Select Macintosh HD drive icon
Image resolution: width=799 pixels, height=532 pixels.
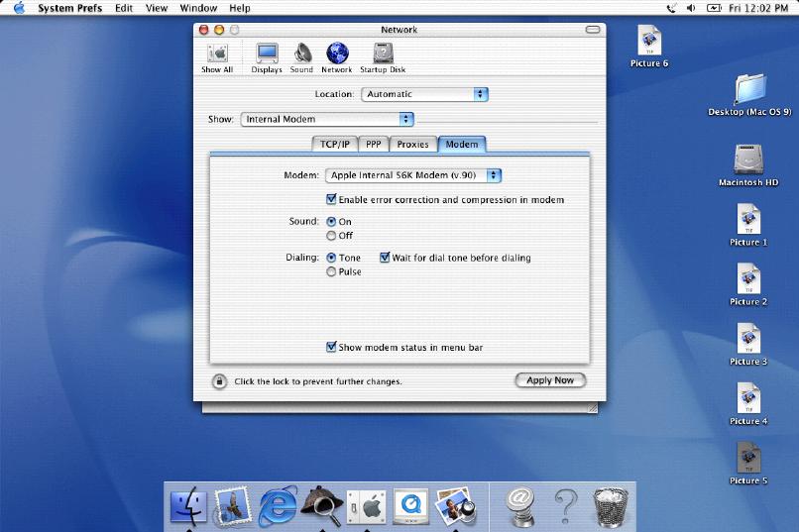tap(748, 165)
